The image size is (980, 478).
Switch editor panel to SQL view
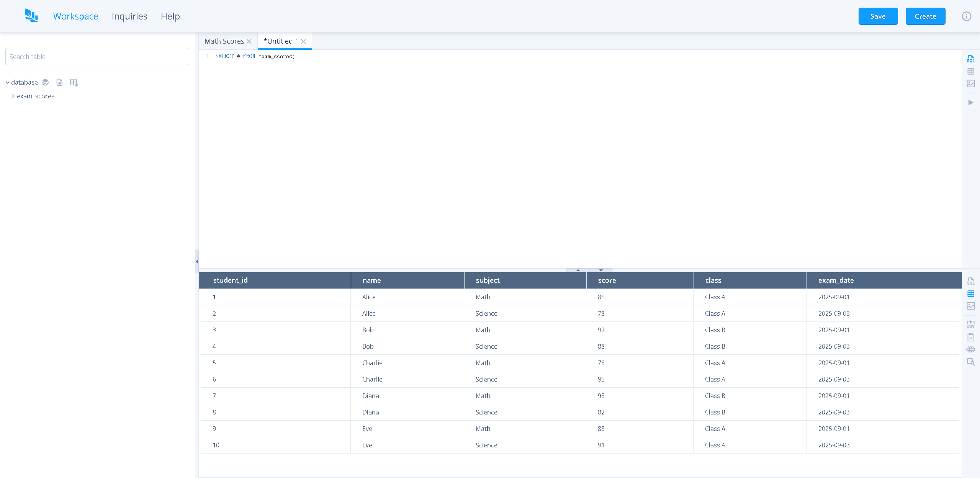[970, 59]
